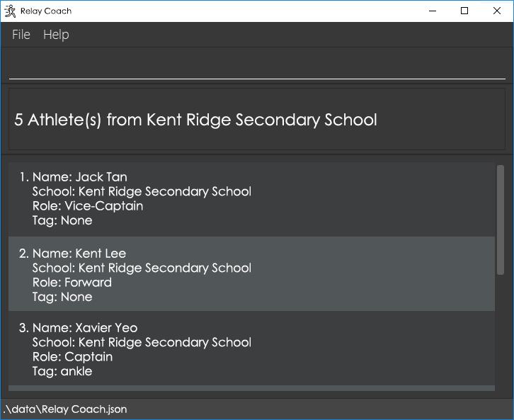The image size is (514, 420).
Task: Click the Relay Coach runner app icon
Action: pyautogui.click(x=11, y=11)
